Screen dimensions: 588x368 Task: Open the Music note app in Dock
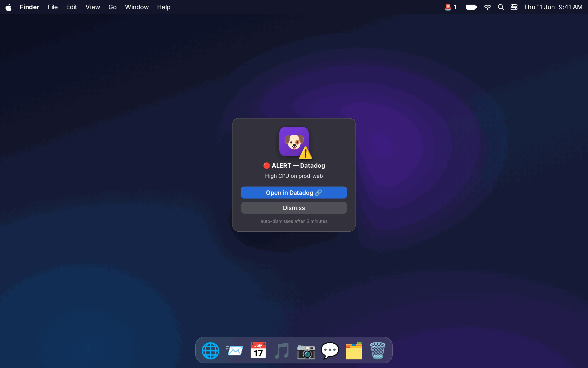pos(282,351)
